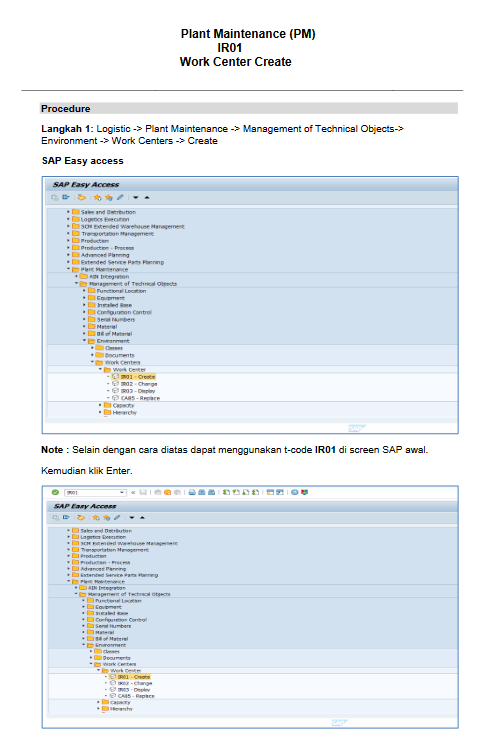Screen dimensions: 494x734
Task: Click the Generate Shortcut icon
Action: (280, 492)
